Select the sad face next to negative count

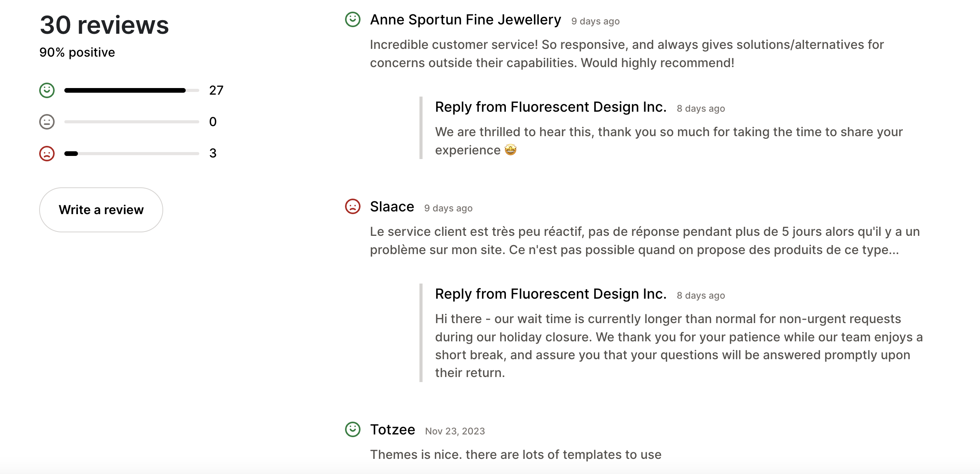coord(47,153)
